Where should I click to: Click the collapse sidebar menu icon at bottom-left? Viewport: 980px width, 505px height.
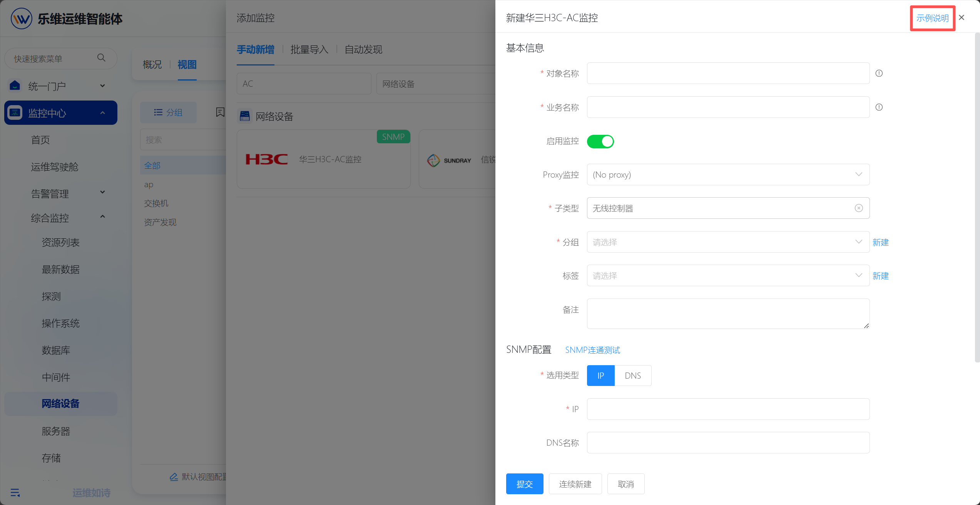tap(15, 493)
